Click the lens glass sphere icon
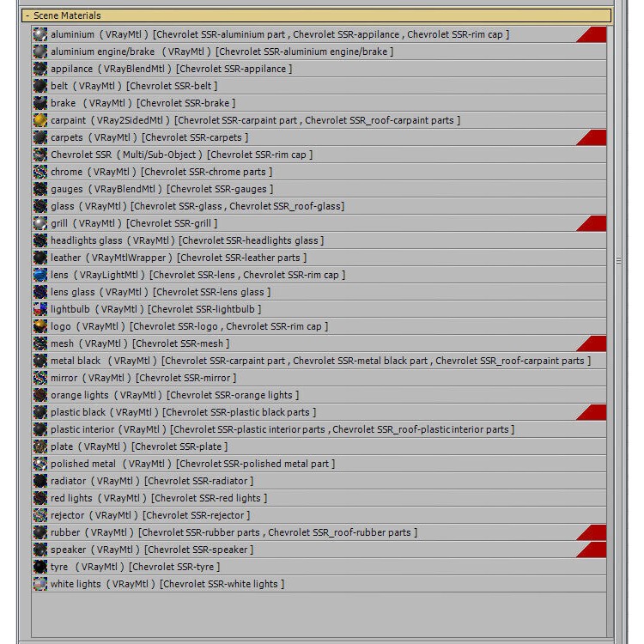This screenshot has width=644, height=644. pyautogui.click(x=40, y=292)
